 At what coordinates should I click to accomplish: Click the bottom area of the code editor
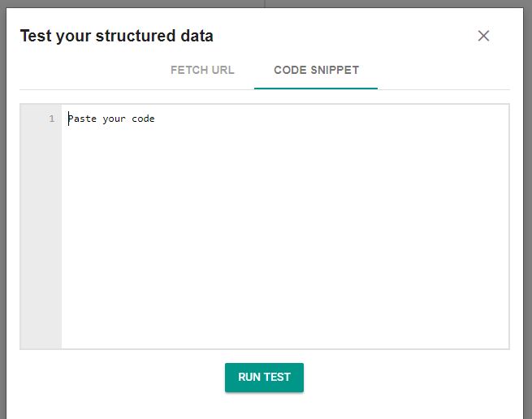tap(285, 332)
